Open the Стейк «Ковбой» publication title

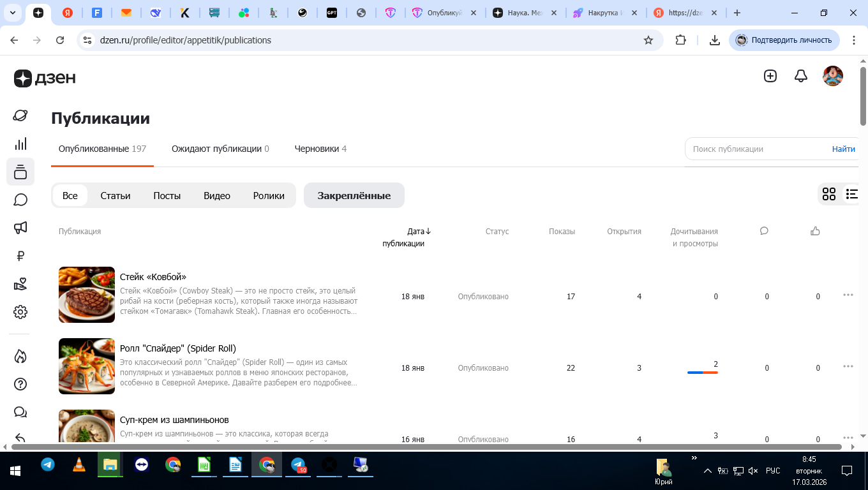point(153,277)
